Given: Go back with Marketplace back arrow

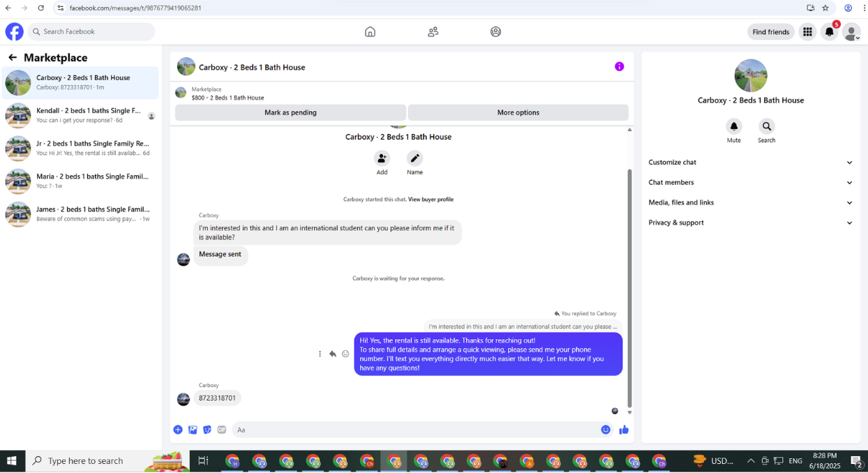Looking at the screenshot, I should tap(13, 57).
